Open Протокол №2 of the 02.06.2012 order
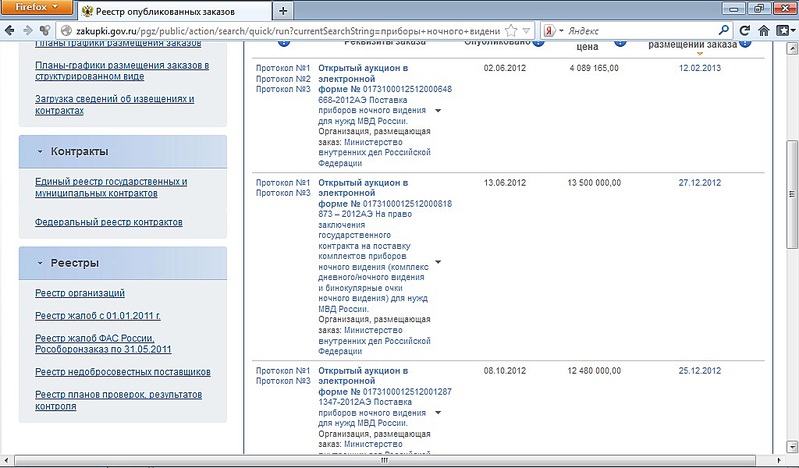Screen dimensions: 799x468 [x=283, y=79]
